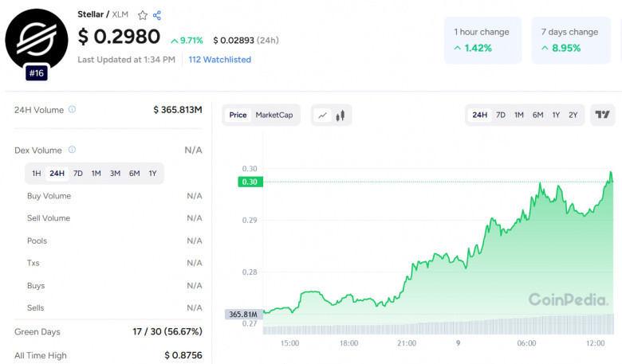Select 1H Dex volume period
622x364 pixels.
pos(37,174)
